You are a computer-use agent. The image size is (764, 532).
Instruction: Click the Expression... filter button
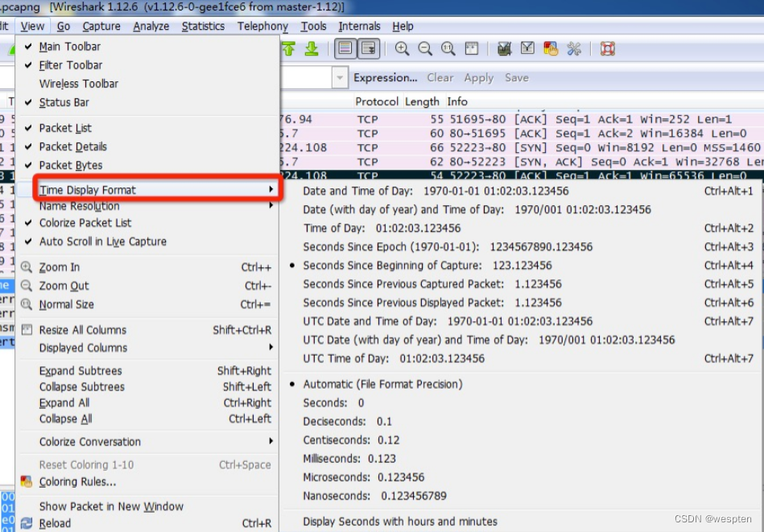[x=386, y=78]
